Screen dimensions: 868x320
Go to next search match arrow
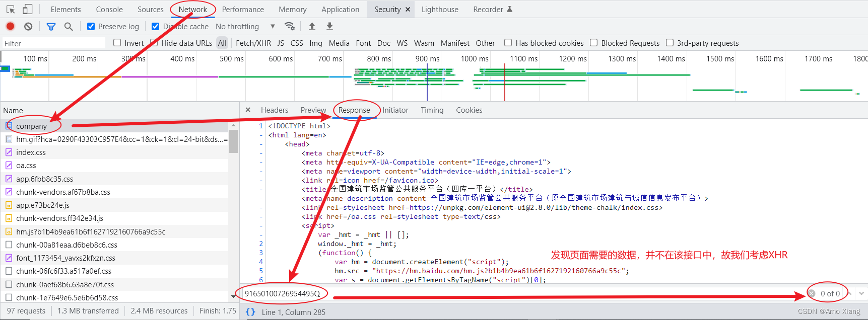point(861,293)
